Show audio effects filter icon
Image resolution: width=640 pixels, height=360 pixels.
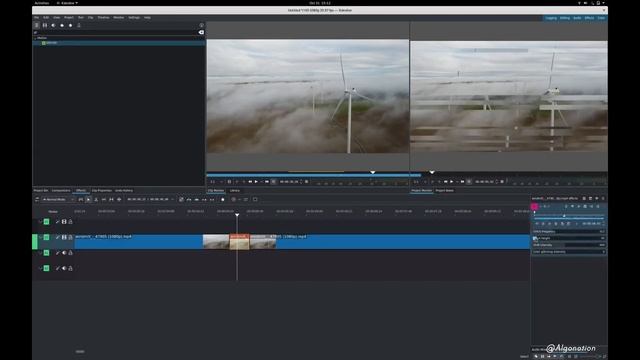point(53,25)
